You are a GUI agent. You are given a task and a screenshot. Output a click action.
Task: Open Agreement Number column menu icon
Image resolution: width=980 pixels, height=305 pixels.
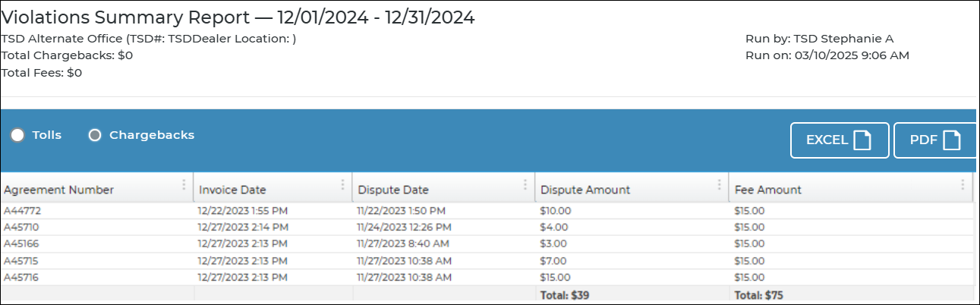click(184, 185)
